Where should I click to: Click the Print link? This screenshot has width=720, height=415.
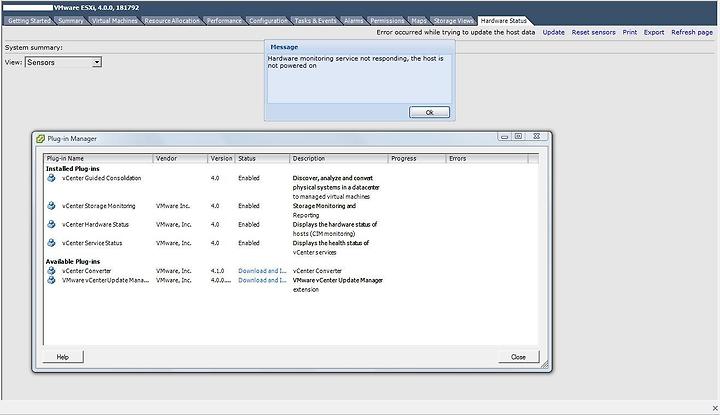point(630,32)
